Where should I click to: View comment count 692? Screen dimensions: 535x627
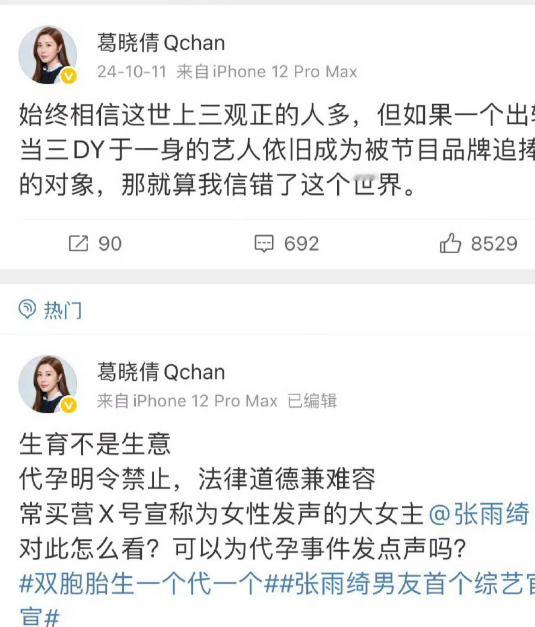[x=301, y=244]
